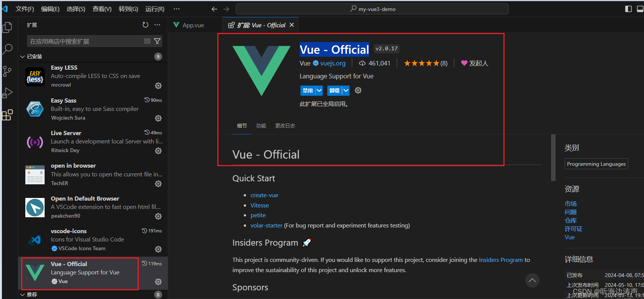
Task: Open extensions panel more actions menu
Action: tap(157, 25)
